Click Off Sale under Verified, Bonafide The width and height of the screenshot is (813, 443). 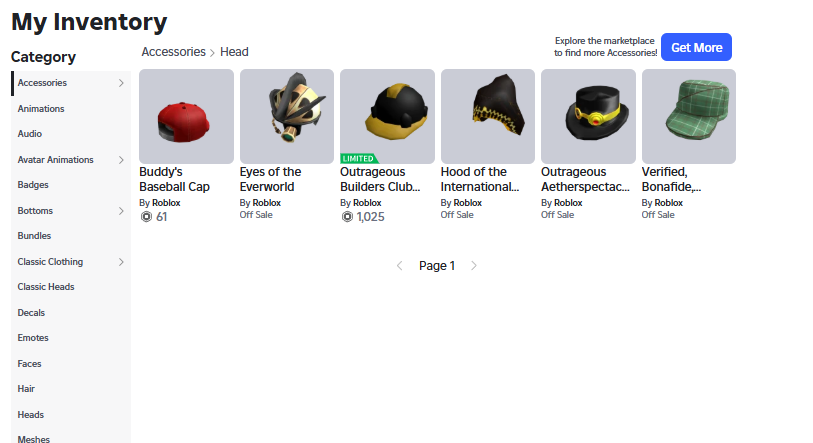coord(658,215)
